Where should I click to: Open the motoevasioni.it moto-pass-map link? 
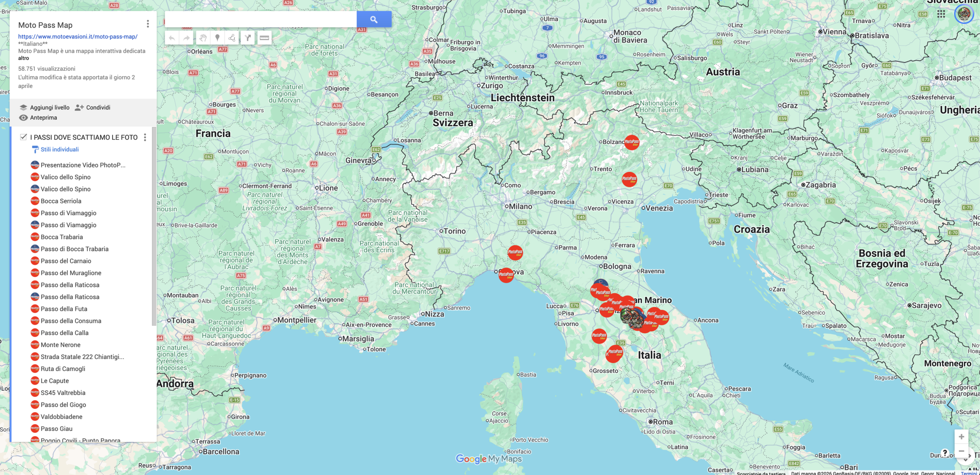[78, 37]
